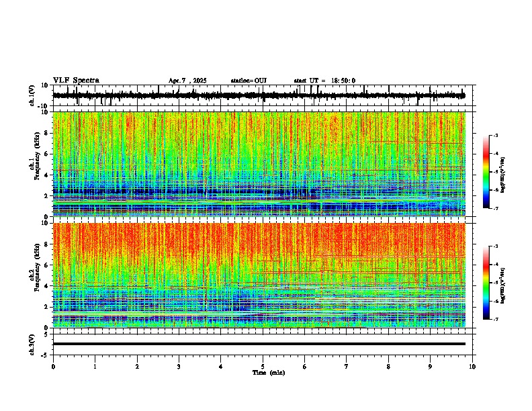Click time axis tick label "2"

click(137, 367)
